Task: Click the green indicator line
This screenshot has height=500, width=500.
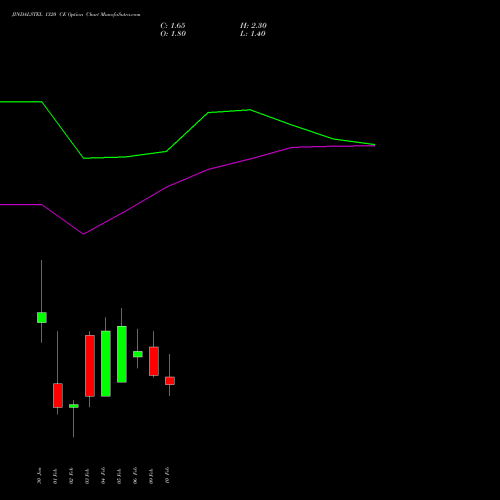Action: (188, 132)
